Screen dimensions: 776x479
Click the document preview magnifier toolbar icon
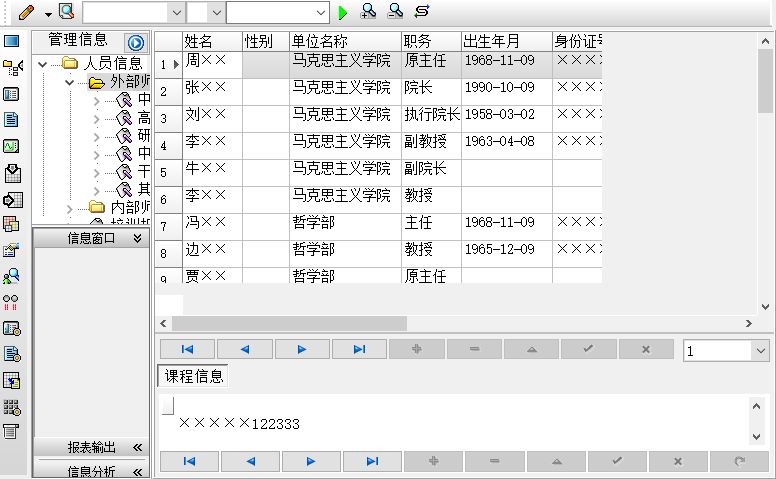66,11
